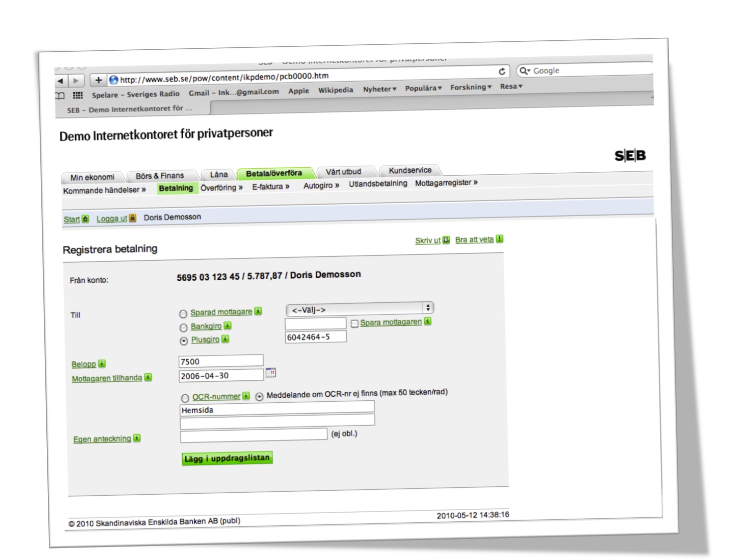
Task: Select the Bankgiro radio button
Action: click(184, 328)
